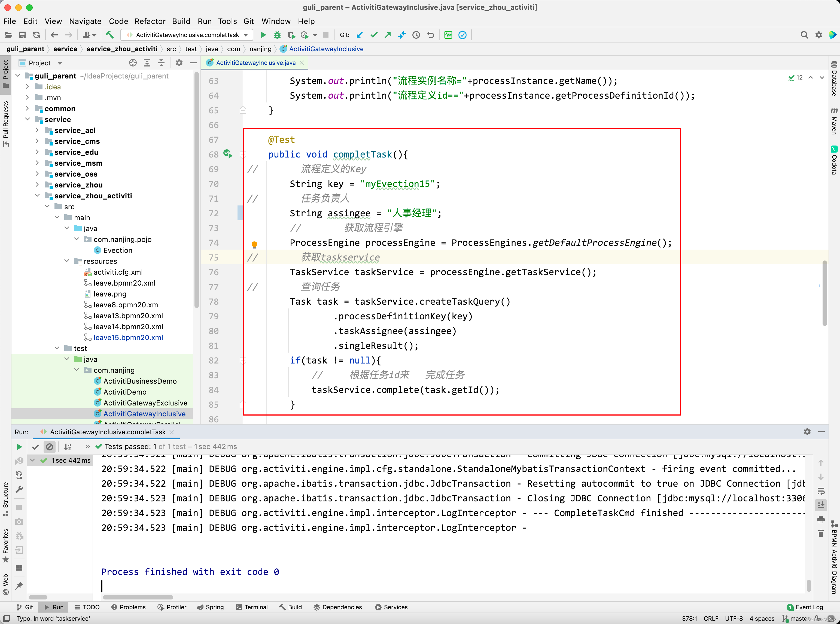Click Git update project arrow icon
This screenshot has height=624, width=840.
(360, 35)
